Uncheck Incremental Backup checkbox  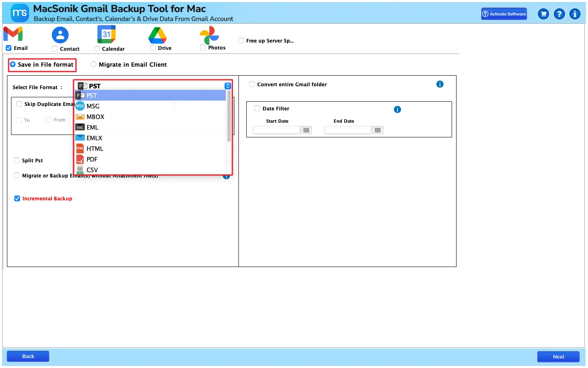pos(17,198)
